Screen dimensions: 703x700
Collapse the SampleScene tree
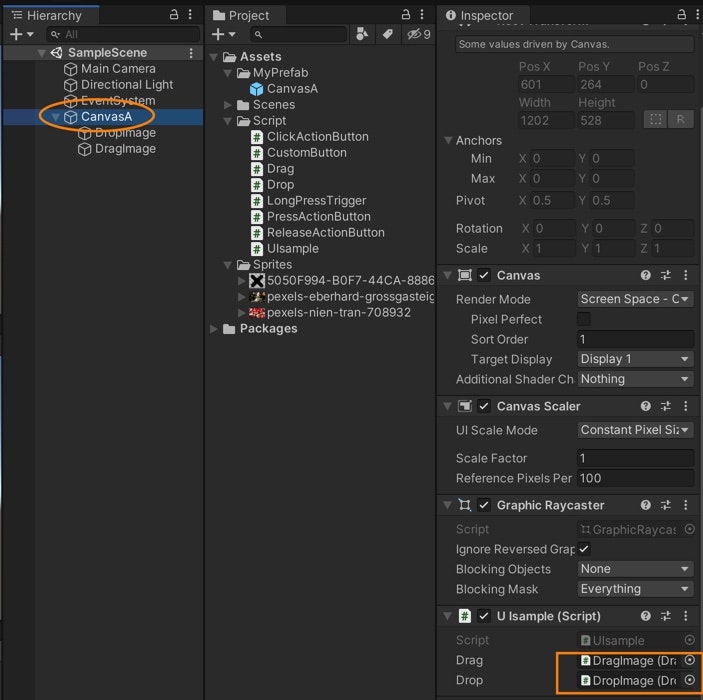41,53
